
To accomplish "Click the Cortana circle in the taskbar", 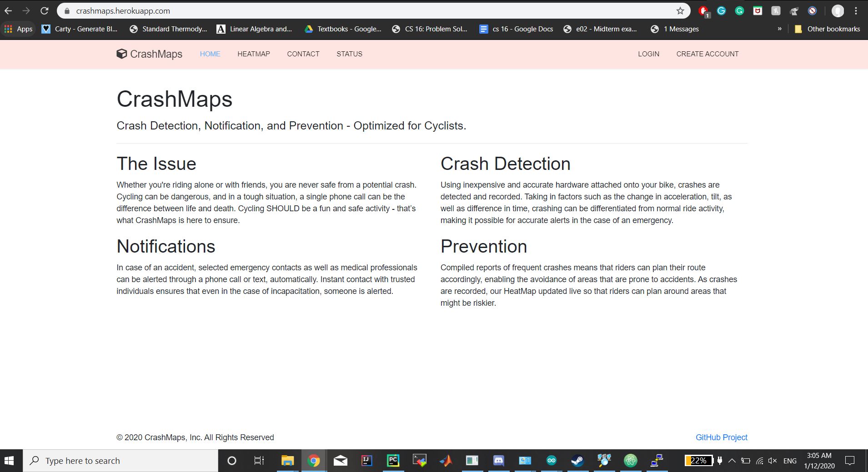I will click(x=231, y=461).
